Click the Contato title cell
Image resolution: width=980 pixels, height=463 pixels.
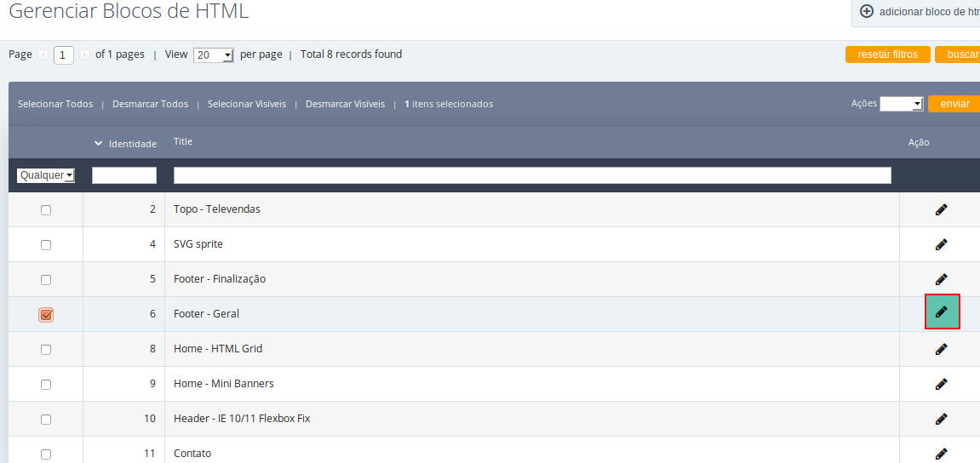coord(192,454)
